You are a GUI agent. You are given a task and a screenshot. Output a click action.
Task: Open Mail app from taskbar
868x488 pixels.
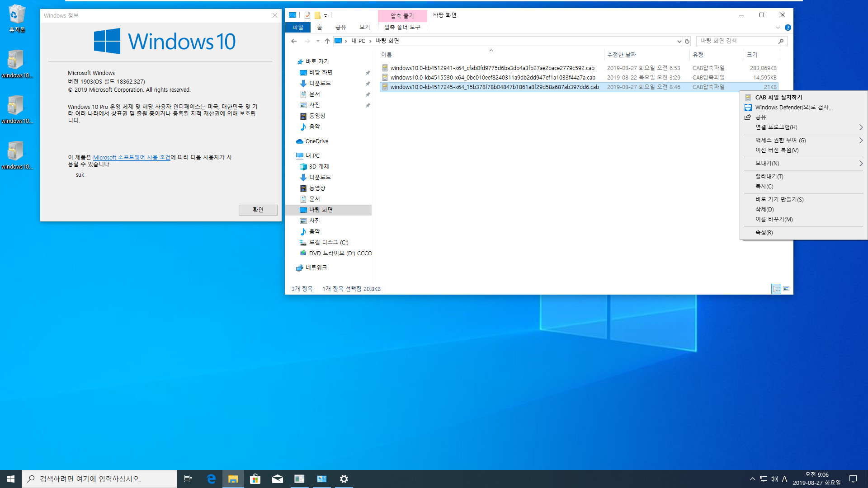278,479
